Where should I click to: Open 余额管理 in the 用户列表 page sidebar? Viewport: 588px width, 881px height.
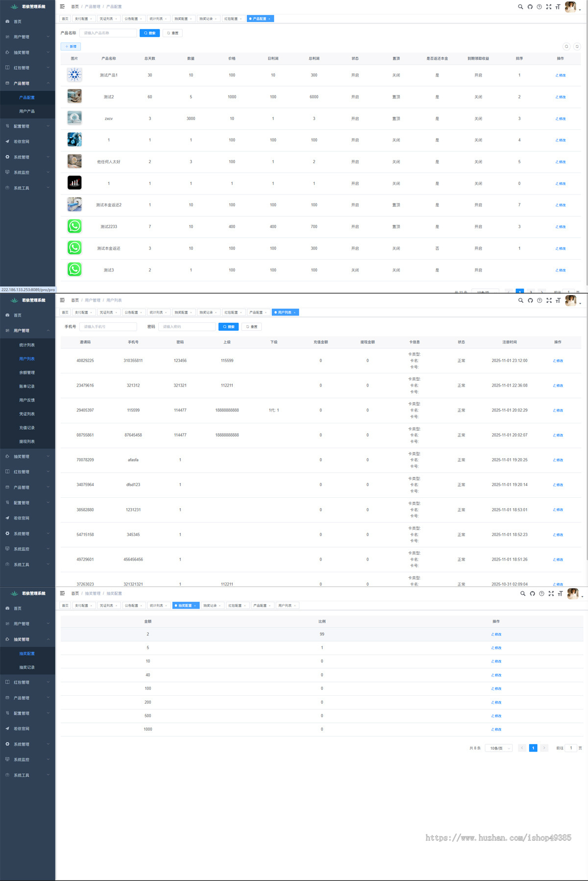coord(27,372)
